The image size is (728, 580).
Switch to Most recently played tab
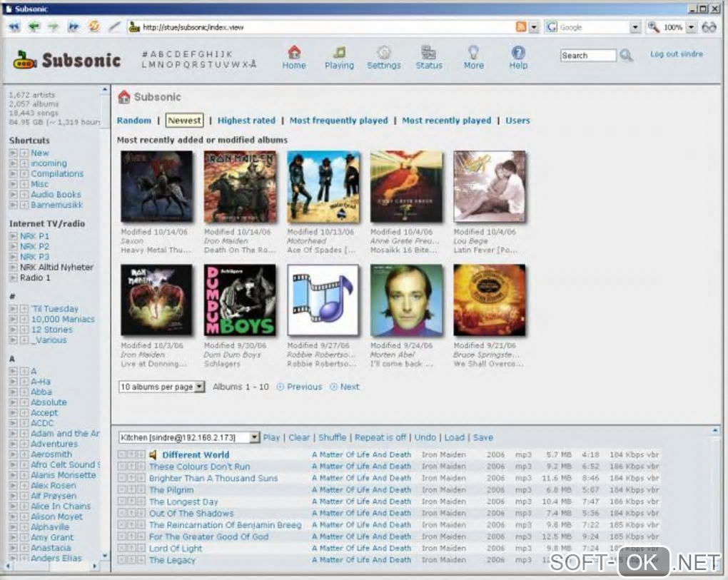coord(446,120)
